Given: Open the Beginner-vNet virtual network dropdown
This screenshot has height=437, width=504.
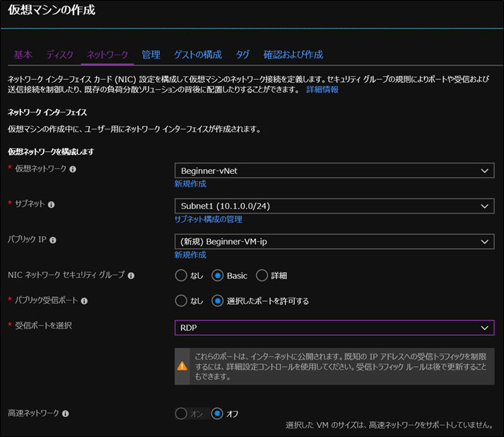Looking at the screenshot, I should (x=334, y=170).
